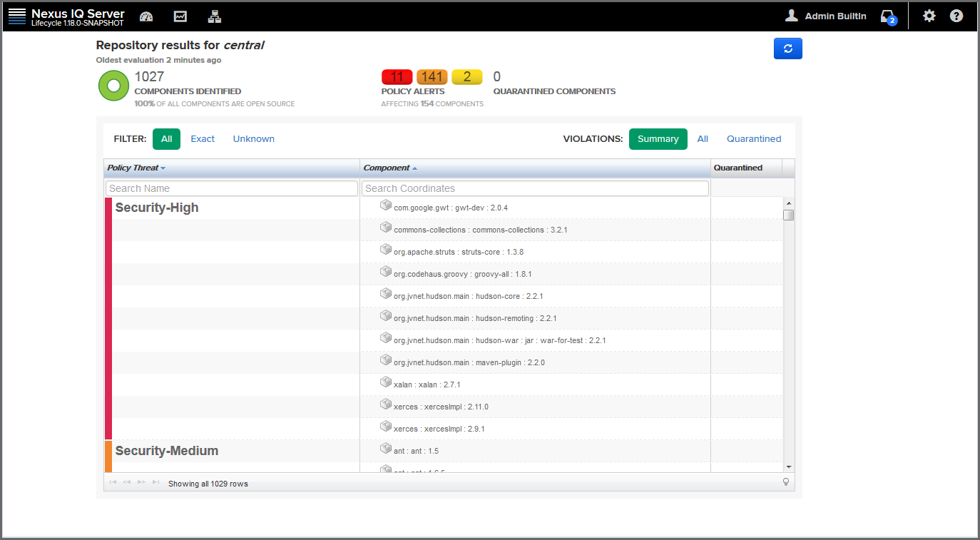Click the Security-Medium threat group label
Image resolution: width=980 pixels, height=540 pixels.
pos(167,451)
